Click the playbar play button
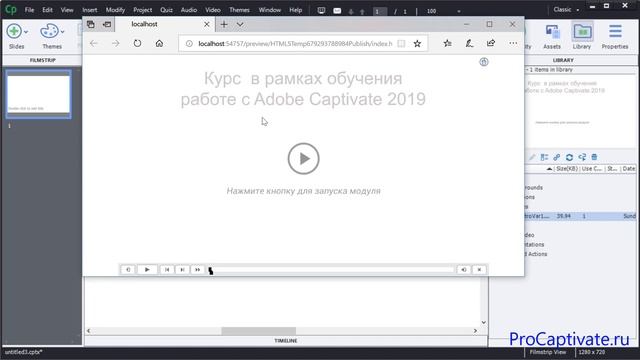The height and width of the screenshot is (360, 640). tap(147, 269)
